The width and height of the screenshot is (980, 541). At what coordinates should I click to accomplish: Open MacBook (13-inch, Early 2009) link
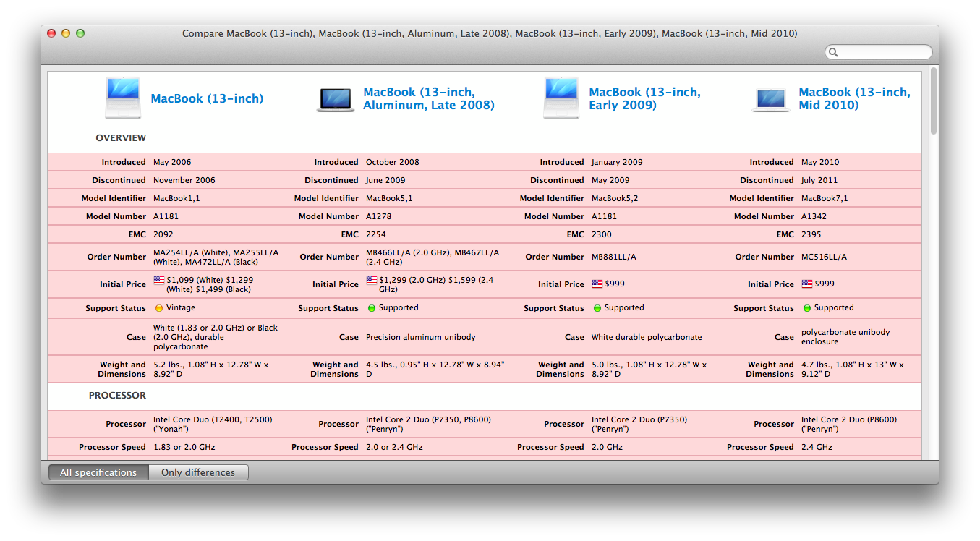click(644, 98)
